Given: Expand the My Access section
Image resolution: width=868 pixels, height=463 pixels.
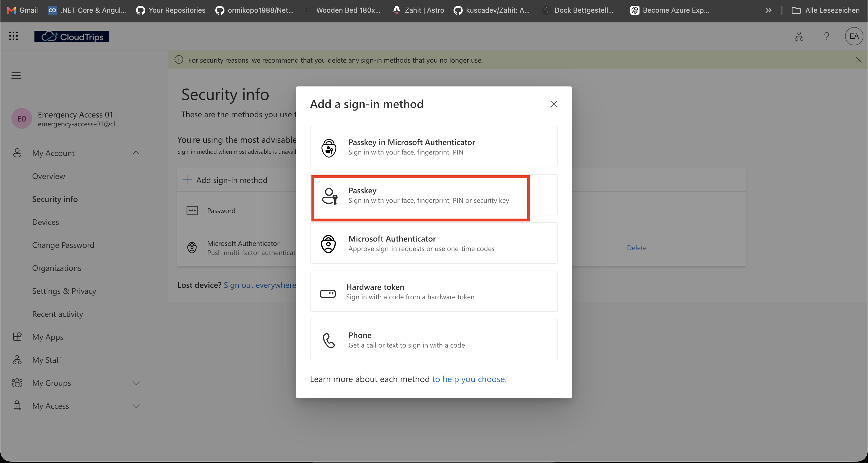Looking at the screenshot, I should click(x=136, y=406).
